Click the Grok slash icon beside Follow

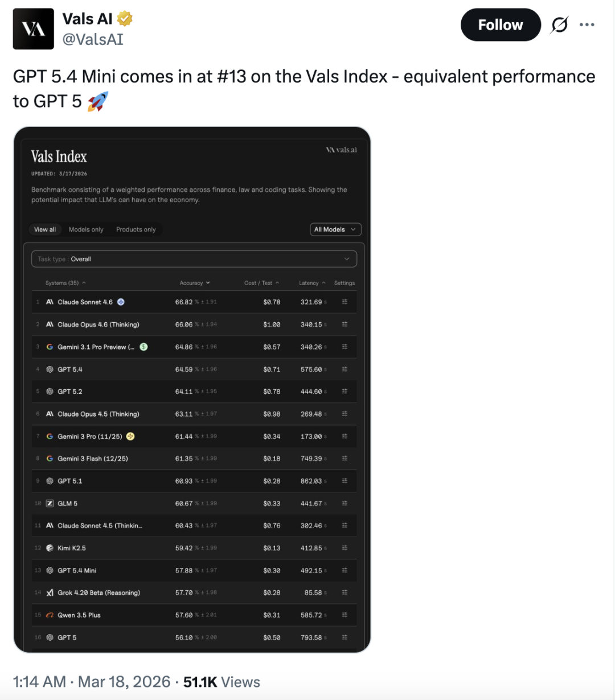560,25
